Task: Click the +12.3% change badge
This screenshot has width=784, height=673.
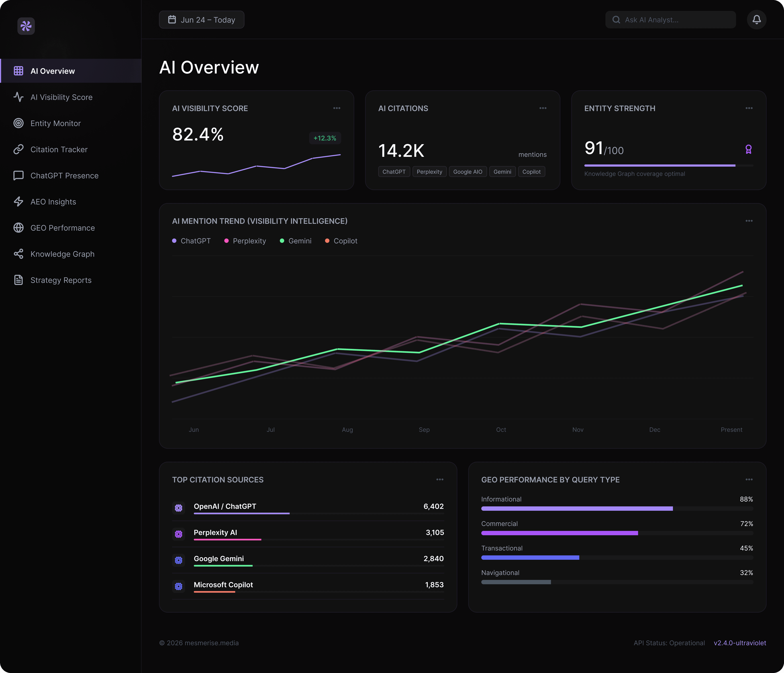Action: [325, 138]
